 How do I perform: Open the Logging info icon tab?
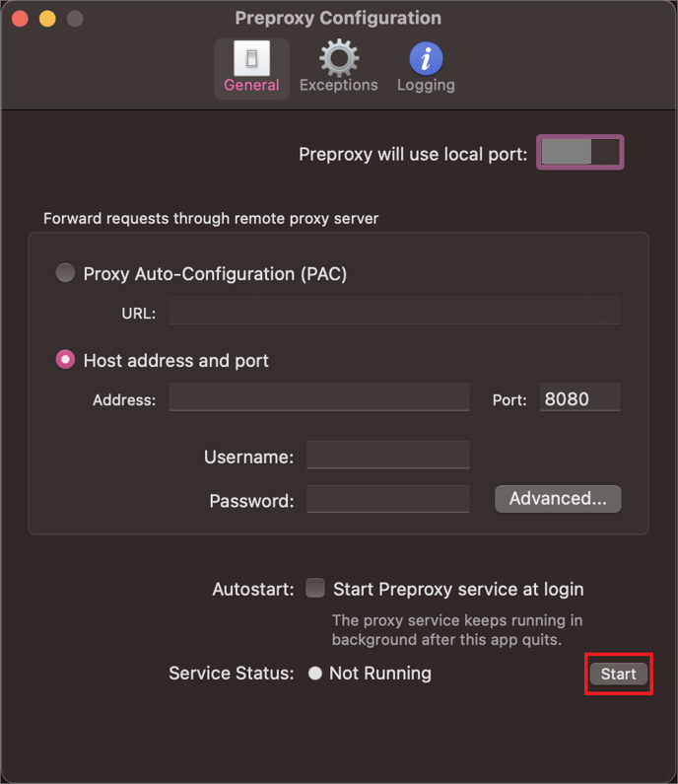point(426,68)
